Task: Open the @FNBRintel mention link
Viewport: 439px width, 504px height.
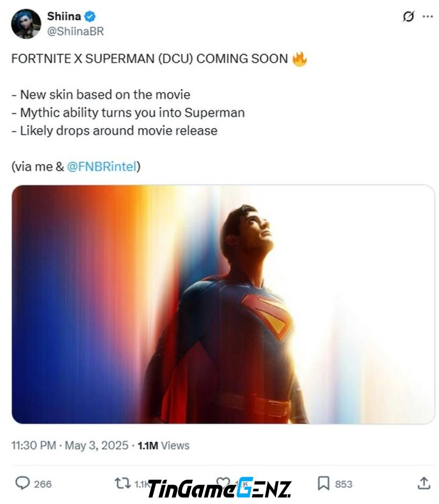Action: coord(102,167)
